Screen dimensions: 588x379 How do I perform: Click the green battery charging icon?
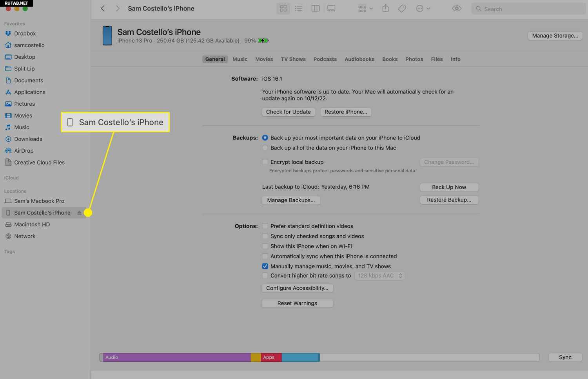point(263,40)
